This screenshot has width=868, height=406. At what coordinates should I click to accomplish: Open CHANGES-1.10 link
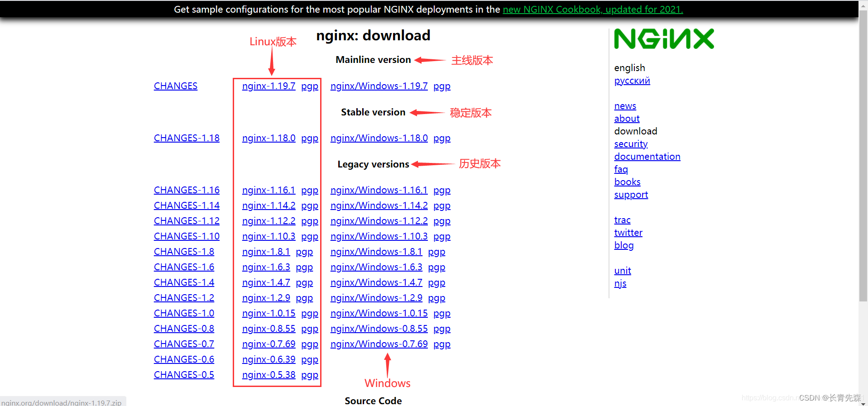[x=187, y=236]
